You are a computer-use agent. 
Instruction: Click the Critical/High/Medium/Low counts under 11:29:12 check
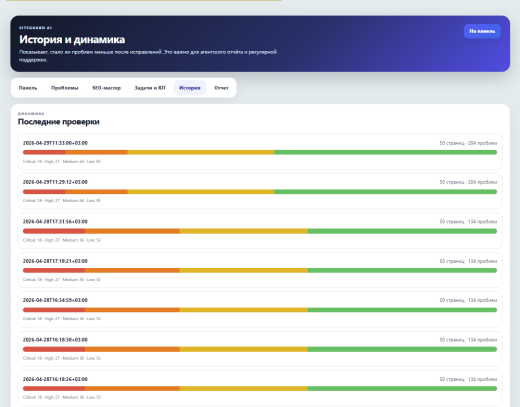(62, 201)
